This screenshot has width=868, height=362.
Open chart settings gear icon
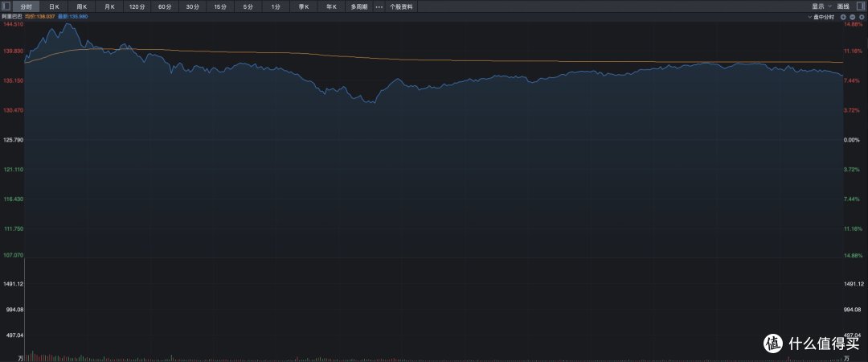pyautogui.click(x=861, y=17)
